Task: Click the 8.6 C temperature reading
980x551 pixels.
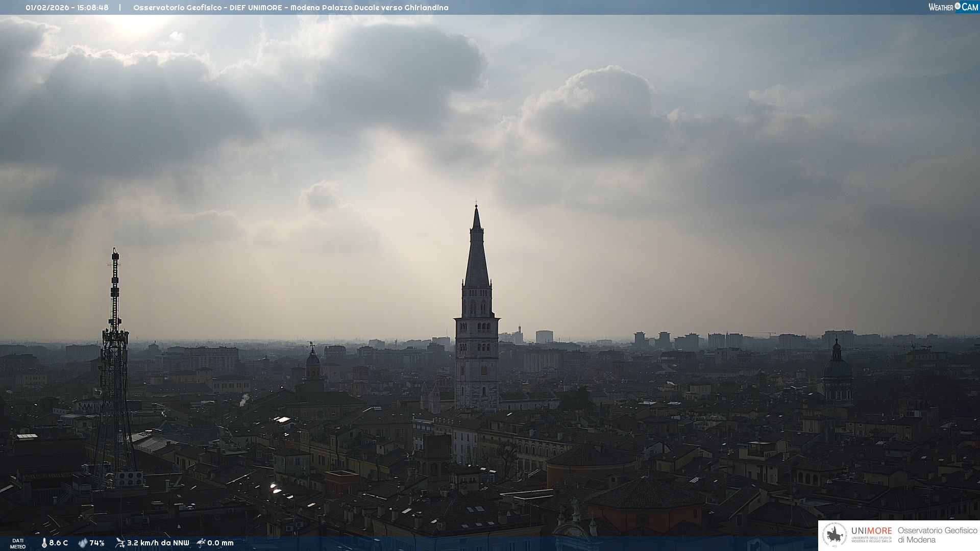Action: pyautogui.click(x=59, y=543)
